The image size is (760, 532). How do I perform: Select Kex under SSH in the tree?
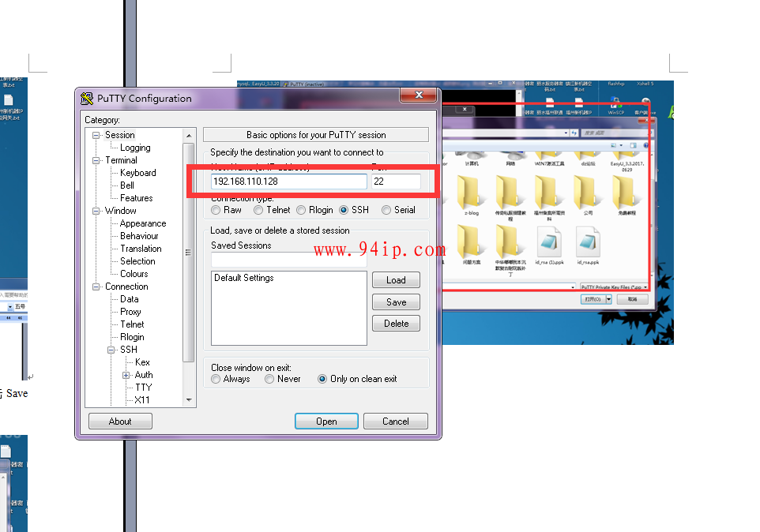[x=142, y=362]
